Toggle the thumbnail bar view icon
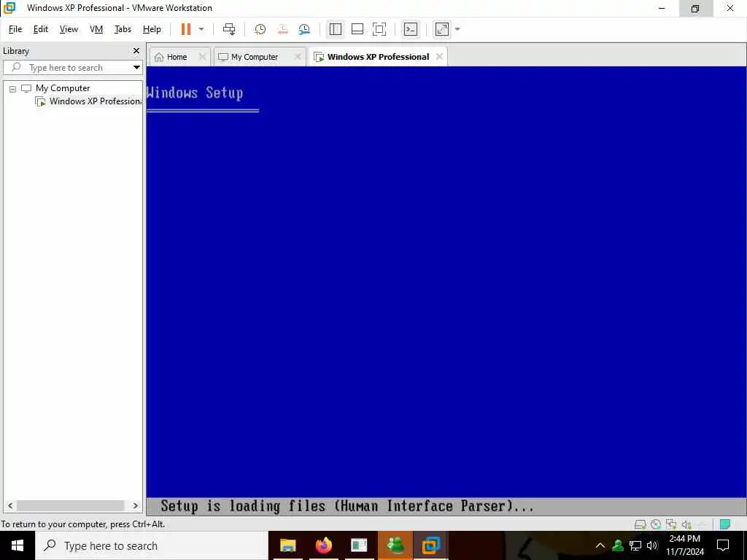The width and height of the screenshot is (747, 560). pos(357,29)
